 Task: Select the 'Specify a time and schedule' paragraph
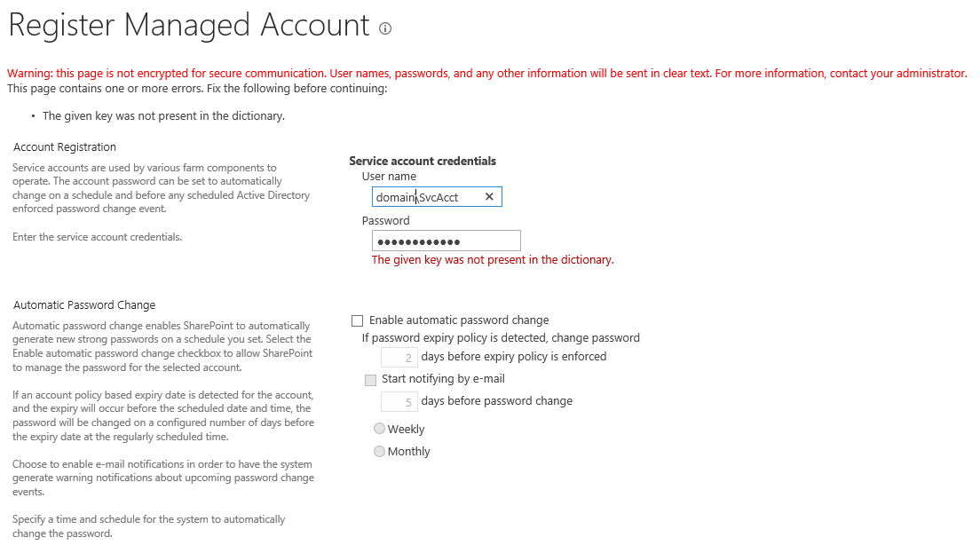coord(149,526)
